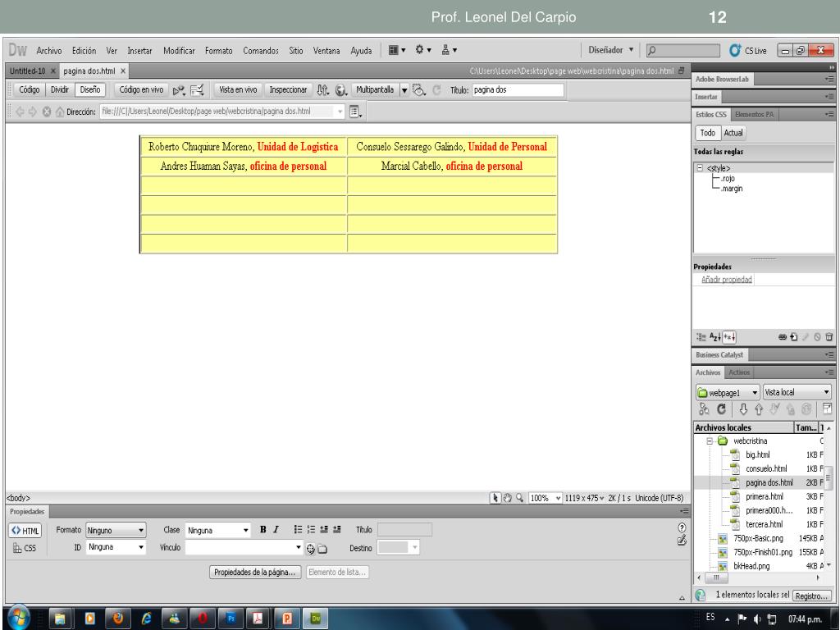This screenshot has width=840, height=630.
Task: Open the Insertar menu
Action: pos(139,51)
